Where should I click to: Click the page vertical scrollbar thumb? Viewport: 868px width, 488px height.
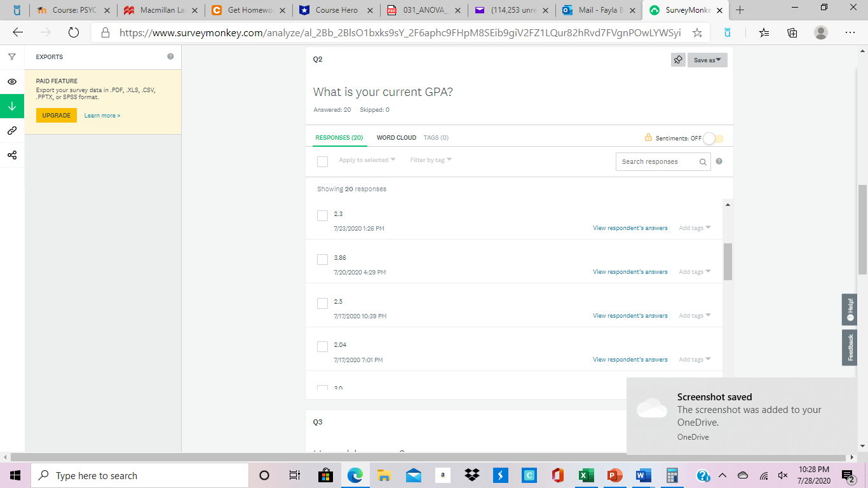pos(863,229)
